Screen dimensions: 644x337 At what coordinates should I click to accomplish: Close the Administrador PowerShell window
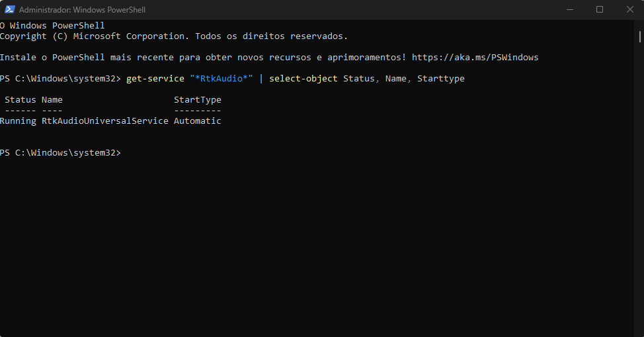coord(629,9)
